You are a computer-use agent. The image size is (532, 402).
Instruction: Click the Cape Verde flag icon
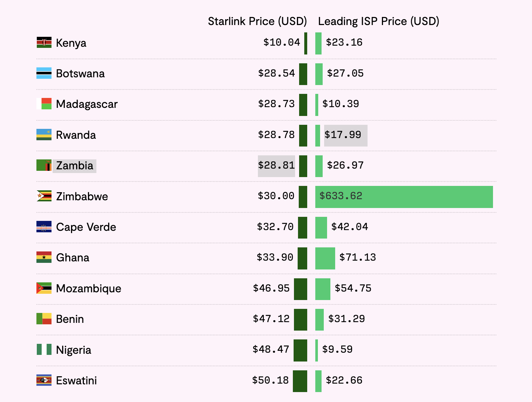pos(44,227)
